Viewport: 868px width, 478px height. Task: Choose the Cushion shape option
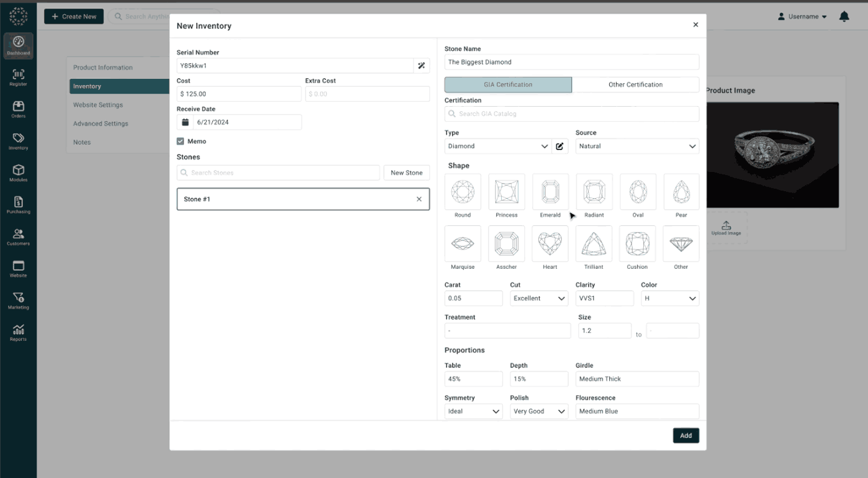tap(637, 243)
